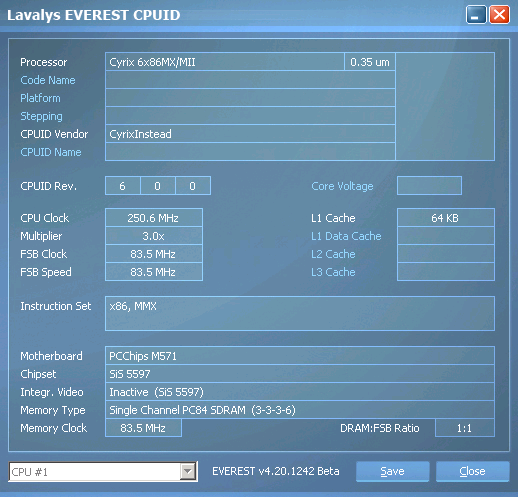Click the SiS 5597 chipset field
The image size is (518, 497).
[x=300, y=374]
